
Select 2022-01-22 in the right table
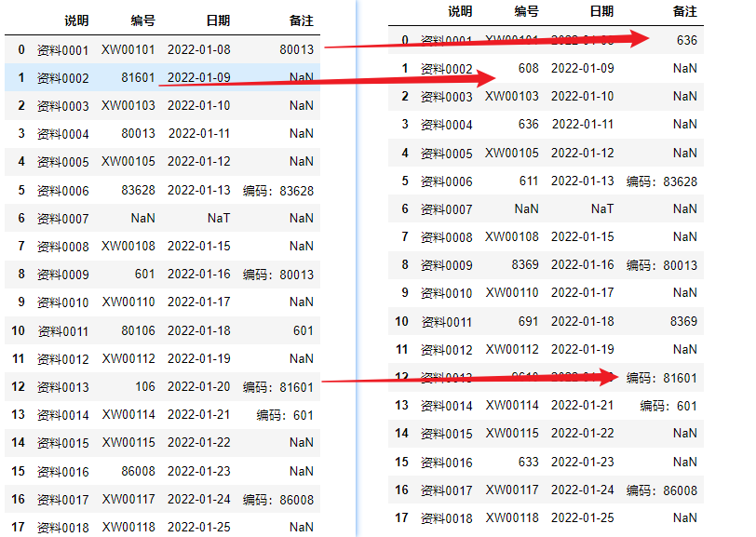pos(583,433)
